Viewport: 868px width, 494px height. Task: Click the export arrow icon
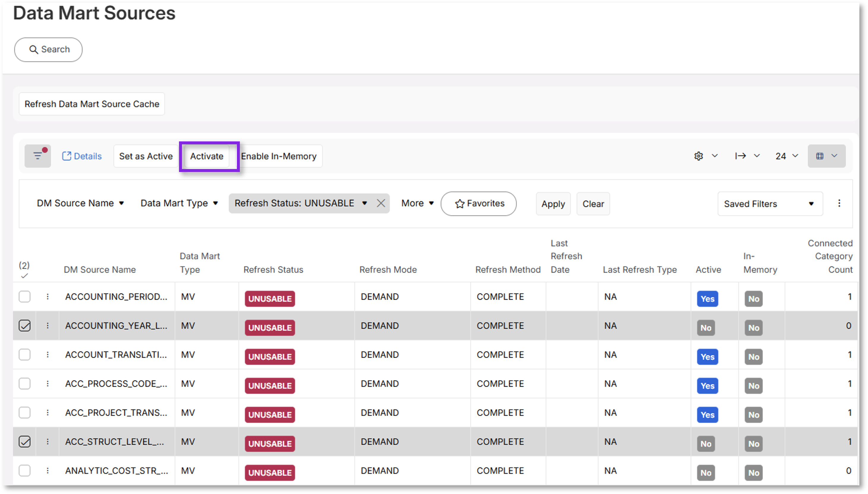coord(740,156)
